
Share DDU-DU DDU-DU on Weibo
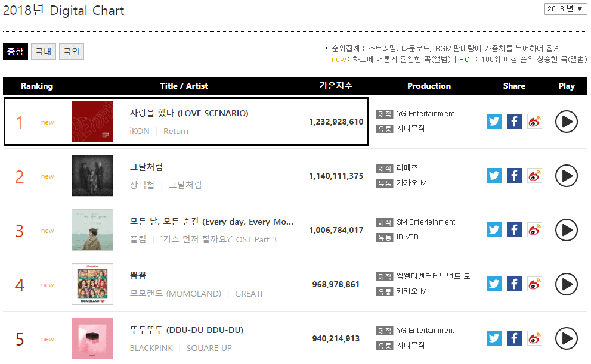click(x=534, y=338)
